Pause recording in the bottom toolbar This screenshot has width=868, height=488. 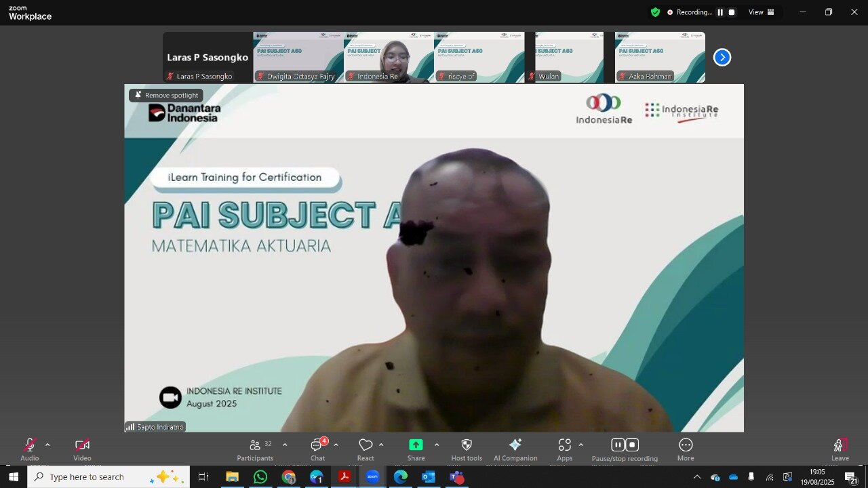pos(617,445)
